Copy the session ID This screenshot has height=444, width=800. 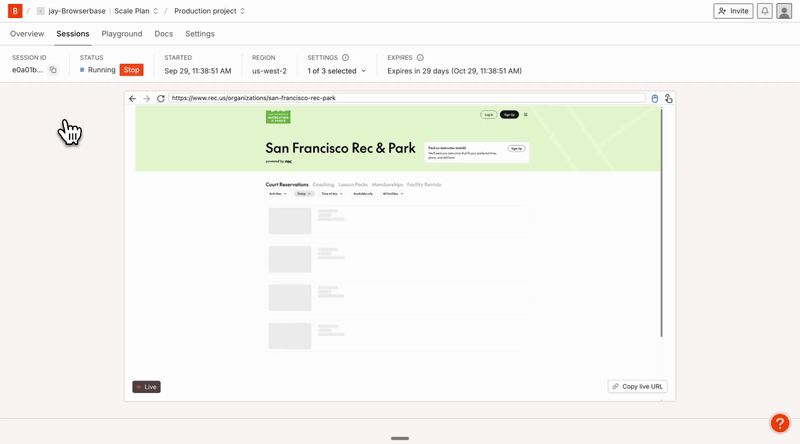pyautogui.click(x=54, y=71)
